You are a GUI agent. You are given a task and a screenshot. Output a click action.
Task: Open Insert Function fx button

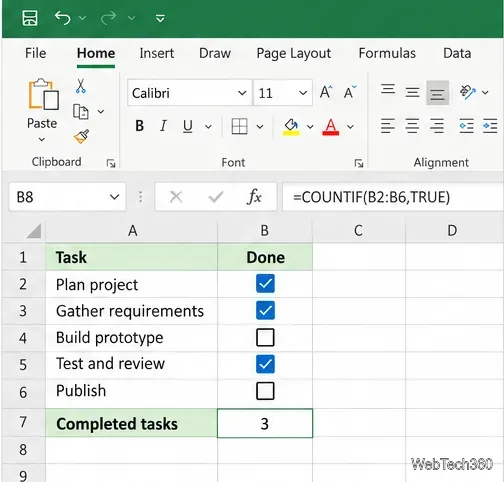254,197
